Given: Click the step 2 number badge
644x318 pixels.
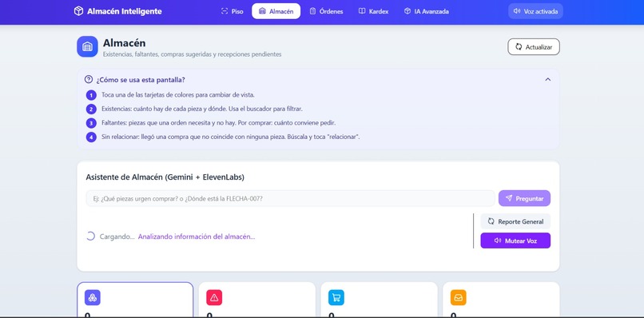Looking at the screenshot, I should [91, 109].
